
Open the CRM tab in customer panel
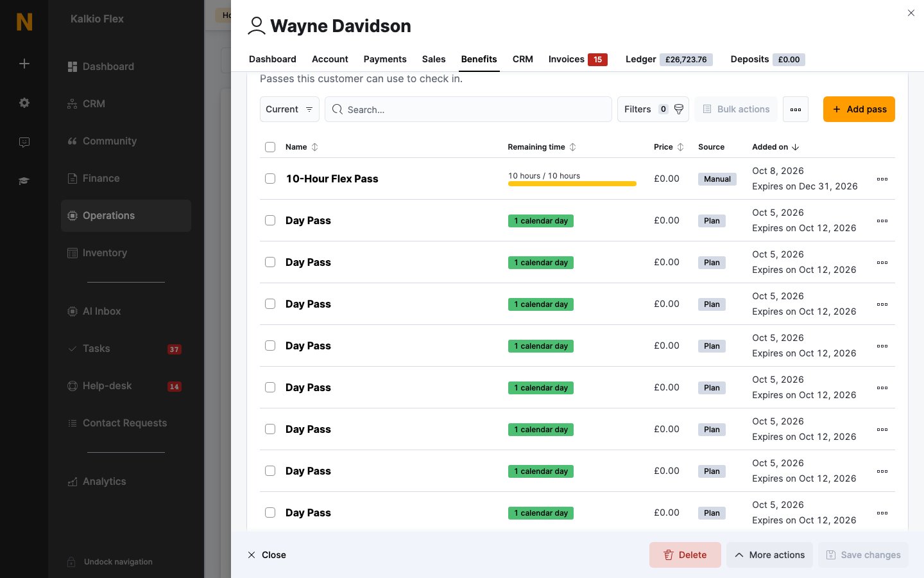click(523, 59)
